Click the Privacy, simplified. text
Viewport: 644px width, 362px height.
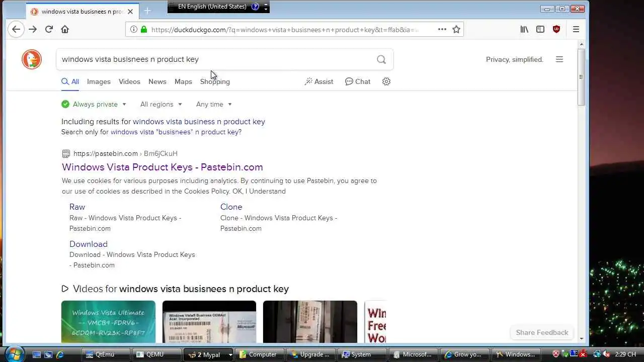514,59
